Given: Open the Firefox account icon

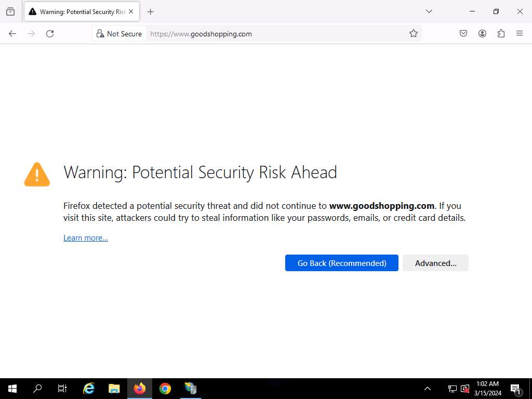Looking at the screenshot, I should click(482, 34).
